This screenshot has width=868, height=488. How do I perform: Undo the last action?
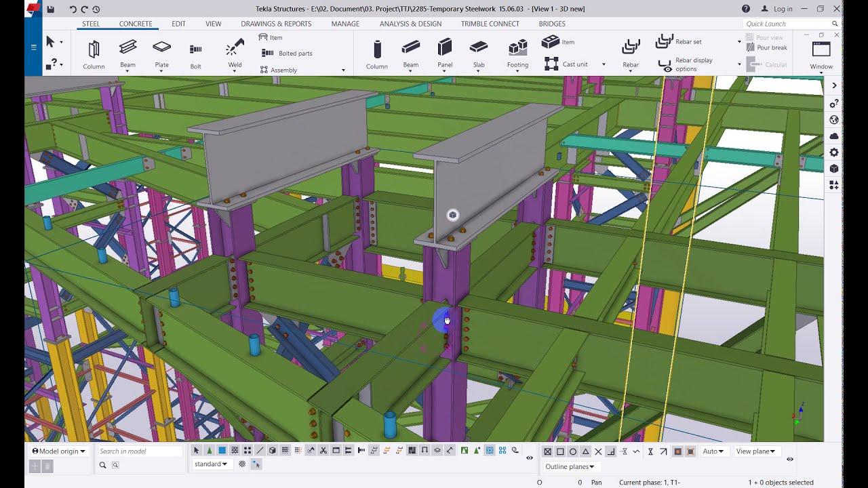click(x=73, y=9)
